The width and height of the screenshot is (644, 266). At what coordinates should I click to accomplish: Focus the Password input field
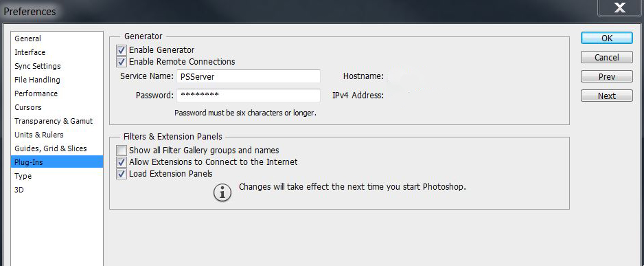[x=249, y=96]
